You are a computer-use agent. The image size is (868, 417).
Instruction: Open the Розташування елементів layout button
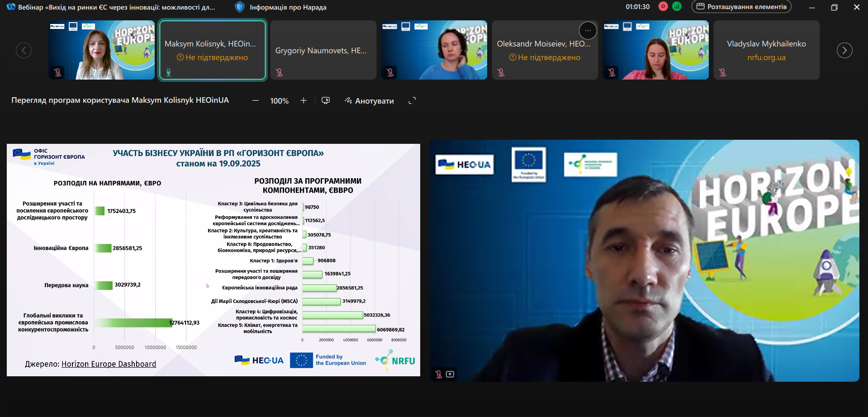(741, 7)
